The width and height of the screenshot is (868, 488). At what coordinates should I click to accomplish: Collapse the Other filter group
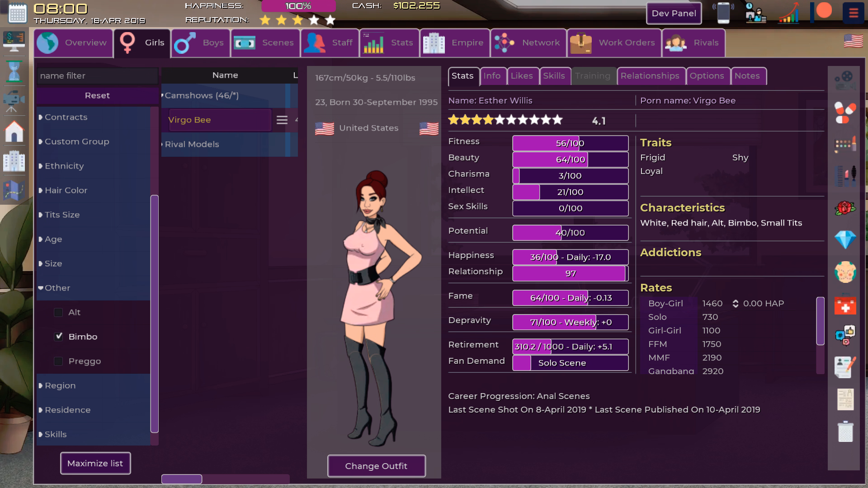57,288
